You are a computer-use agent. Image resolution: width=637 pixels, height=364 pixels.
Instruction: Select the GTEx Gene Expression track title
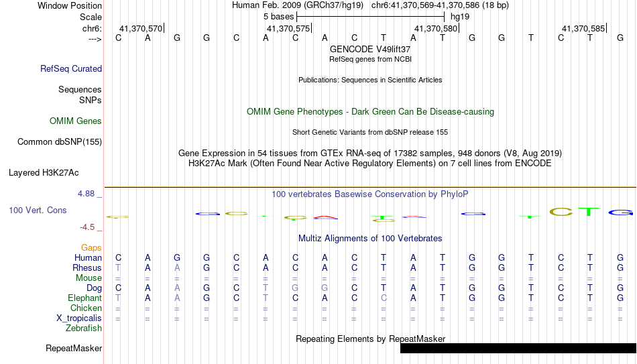(x=370, y=153)
